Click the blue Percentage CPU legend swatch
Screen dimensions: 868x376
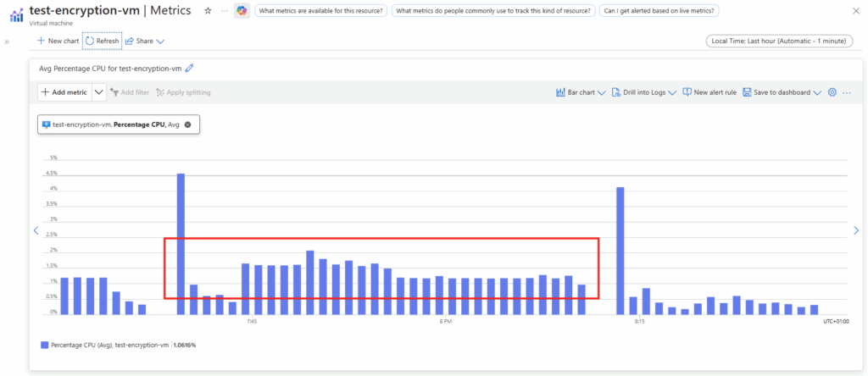click(x=44, y=346)
